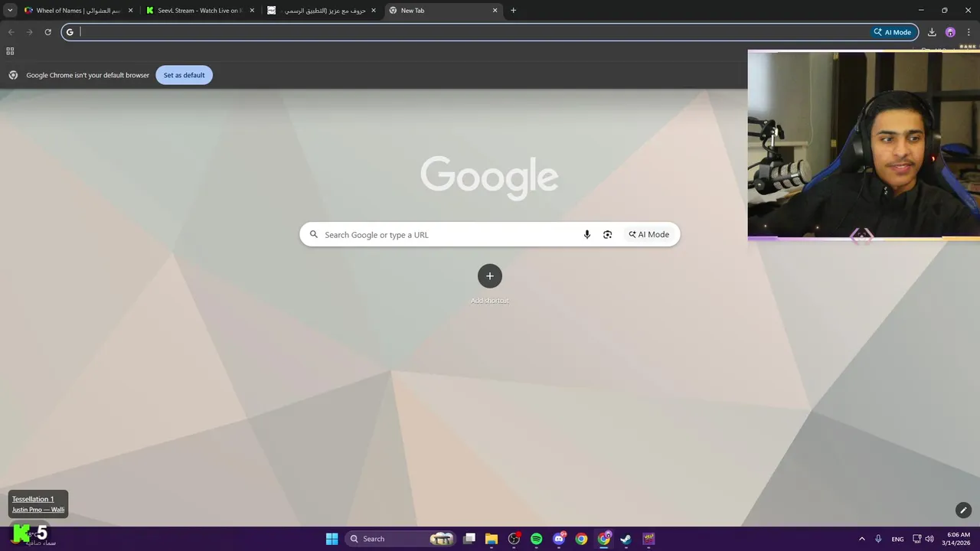Screen dimensions: 980x551
Task: Open the Windows Start menu
Action: click(332, 539)
